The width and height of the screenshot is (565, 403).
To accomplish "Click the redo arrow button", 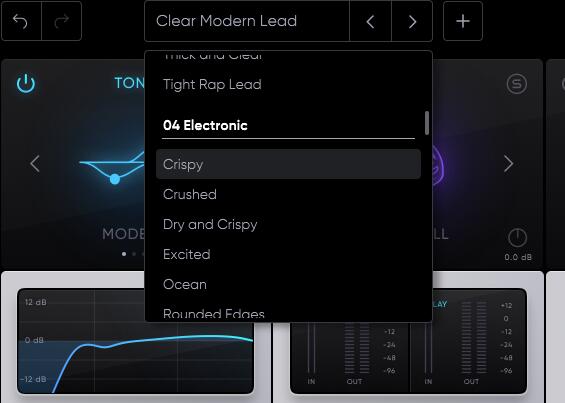I will pyautogui.click(x=62, y=21).
